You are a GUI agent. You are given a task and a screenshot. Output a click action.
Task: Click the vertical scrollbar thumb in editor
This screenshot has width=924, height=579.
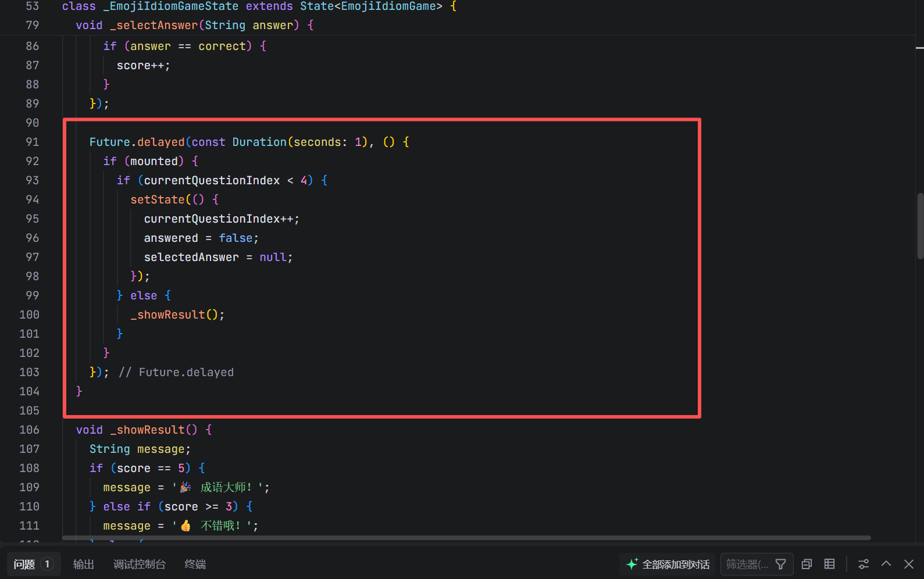point(920,226)
